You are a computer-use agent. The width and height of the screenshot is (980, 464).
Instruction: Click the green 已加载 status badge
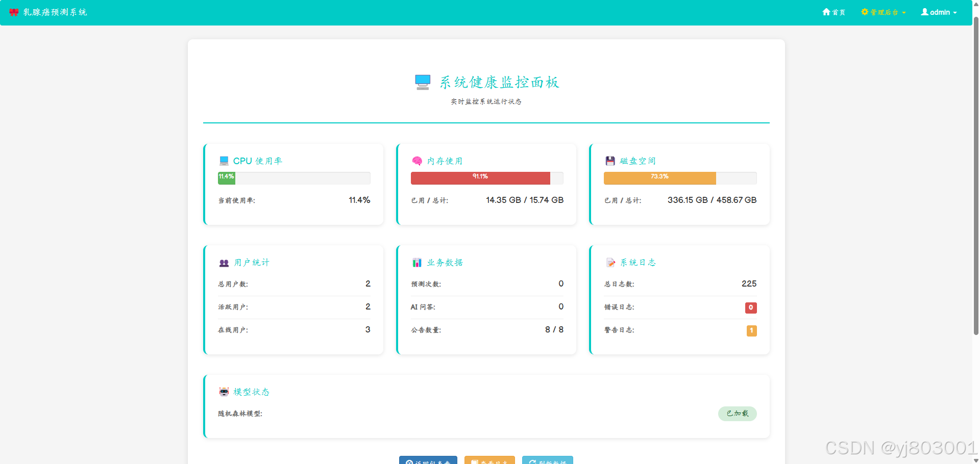(738, 414)
